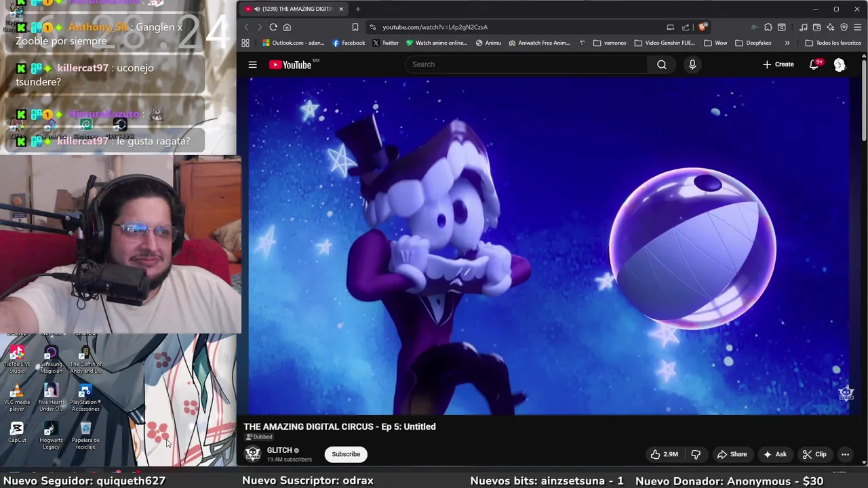Bookmark this page with the bookmark icon
This screenshot has height=488, width=868.
[355, 27]
